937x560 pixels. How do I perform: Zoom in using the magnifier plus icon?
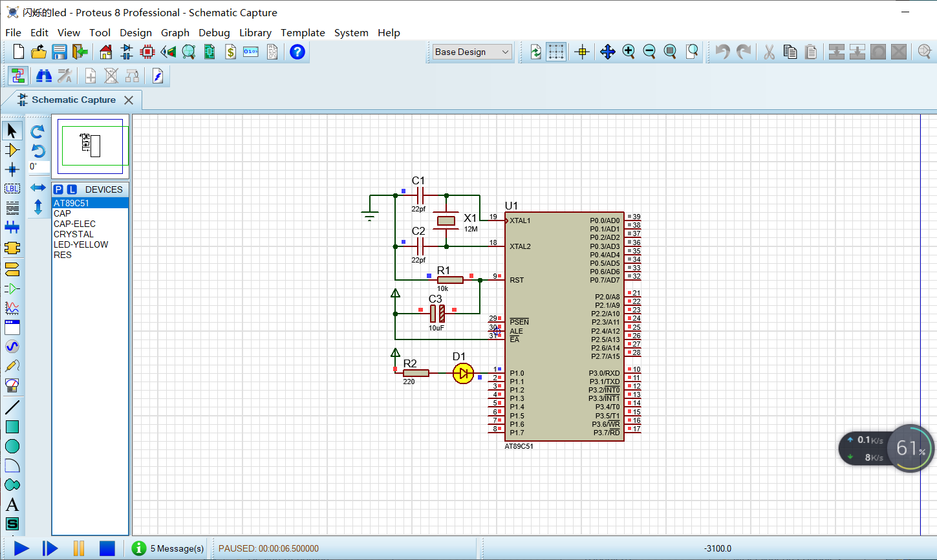(629, 52)
